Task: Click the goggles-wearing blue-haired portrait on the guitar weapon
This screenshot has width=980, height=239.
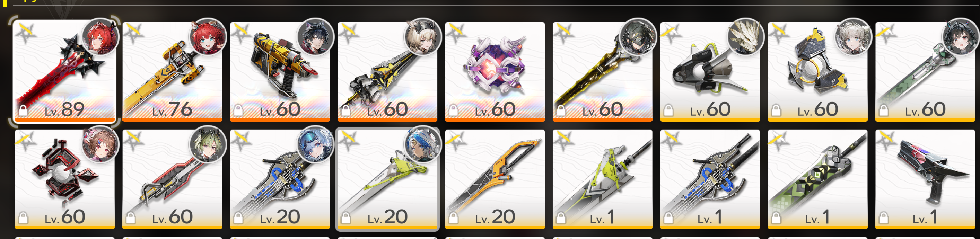Action: (315, 145)
